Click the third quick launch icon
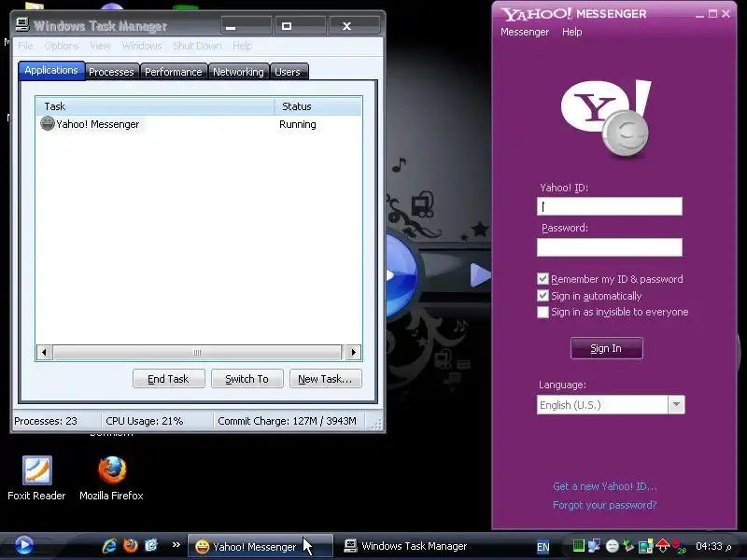This screenshot has height=560, width=747. (x=151, y=545)
